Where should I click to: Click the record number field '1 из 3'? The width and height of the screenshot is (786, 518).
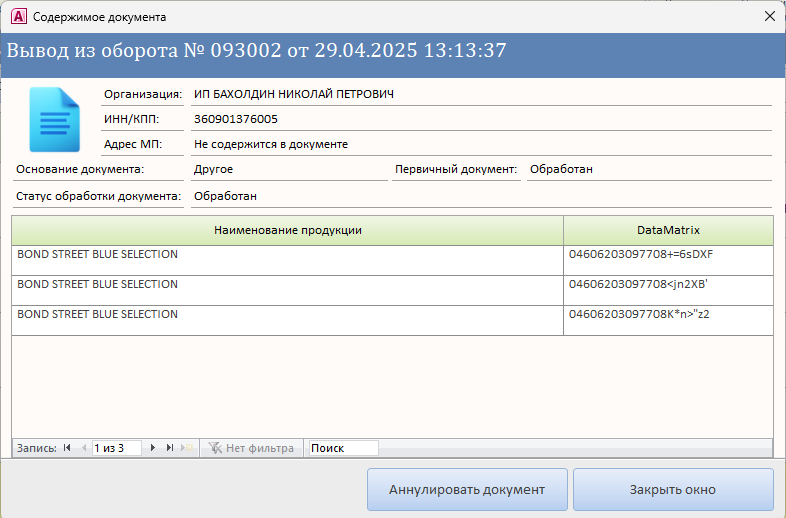pyautogui.click(x=116, y=448)
